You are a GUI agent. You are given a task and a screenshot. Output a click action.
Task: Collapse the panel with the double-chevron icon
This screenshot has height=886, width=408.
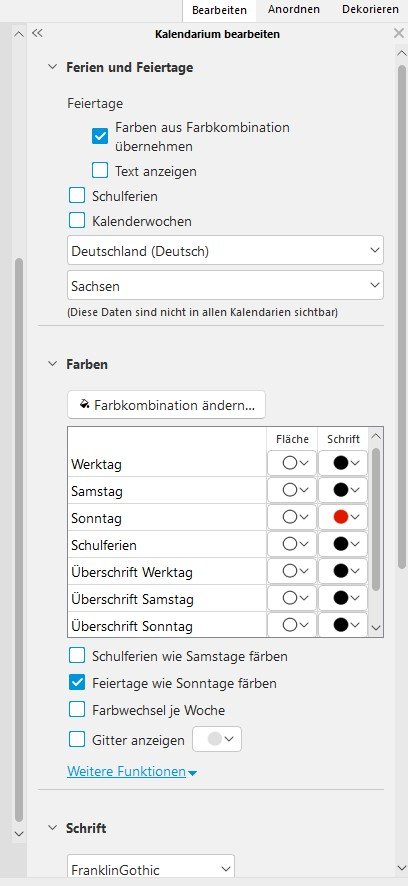click(x=37, y=33)
